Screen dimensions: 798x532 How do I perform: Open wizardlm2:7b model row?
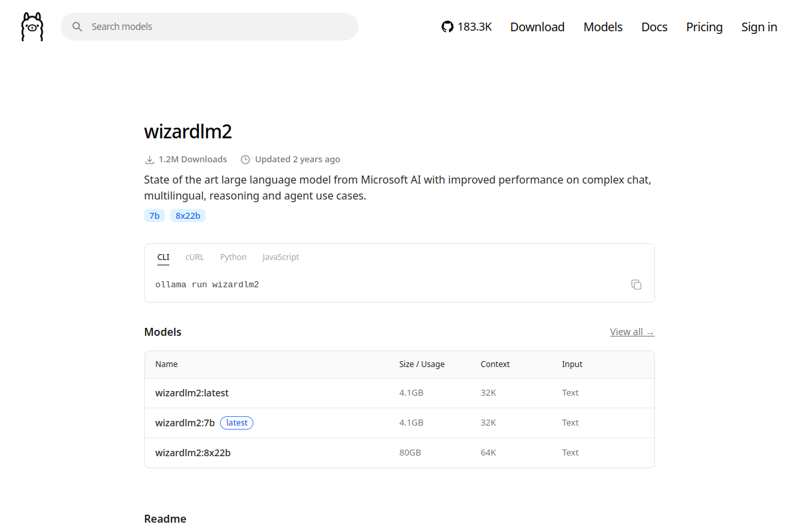(x=400, y=423)
